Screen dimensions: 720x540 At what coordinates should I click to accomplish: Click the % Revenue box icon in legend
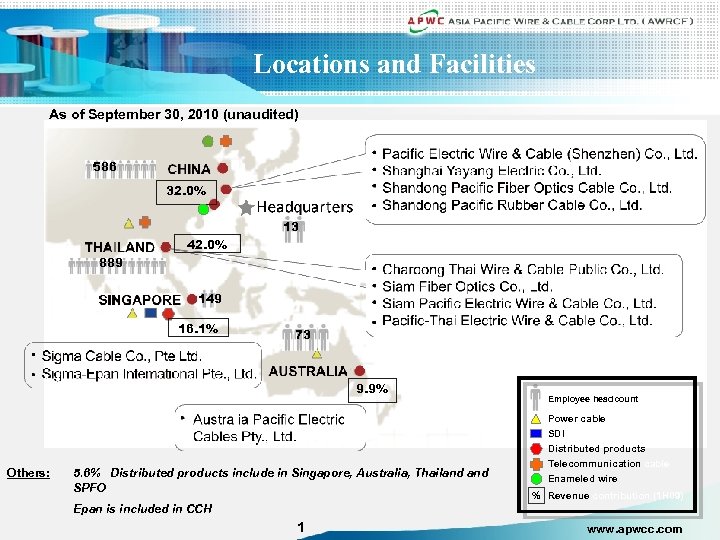[536, 495]
